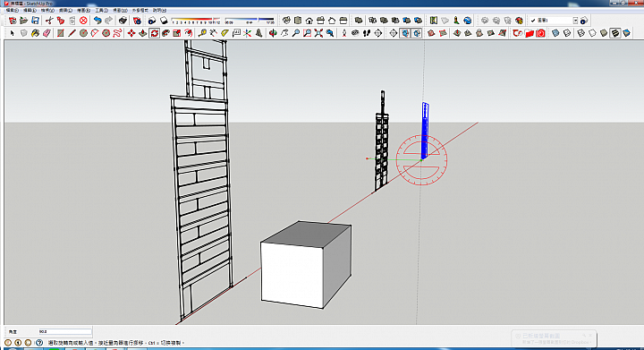Select the Protractor tool
The width and height of the screenshot is (644, 350).
click(225, 33)
